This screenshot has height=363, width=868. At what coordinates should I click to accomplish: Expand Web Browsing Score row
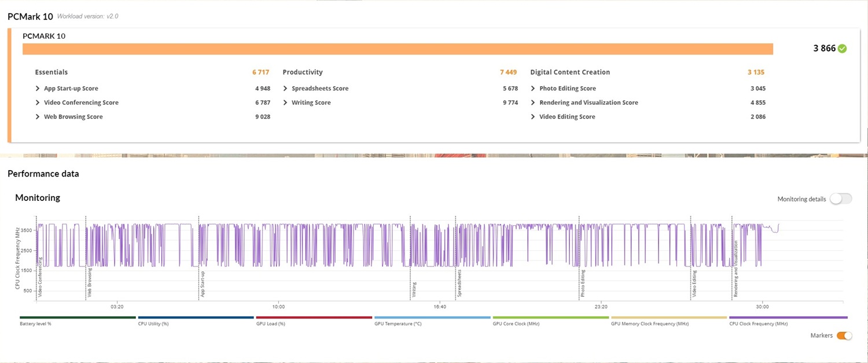pyautogui.click(x=38, y=117)
